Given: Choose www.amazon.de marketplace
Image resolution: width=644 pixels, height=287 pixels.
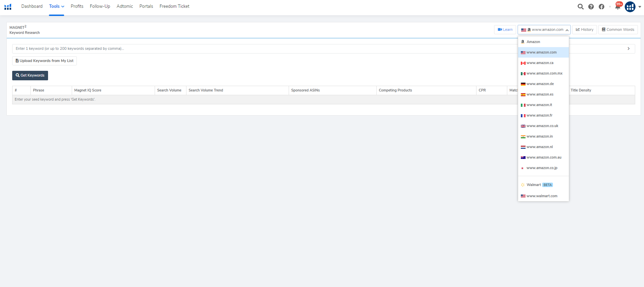Looking at the screenshot, I should 543,84.
